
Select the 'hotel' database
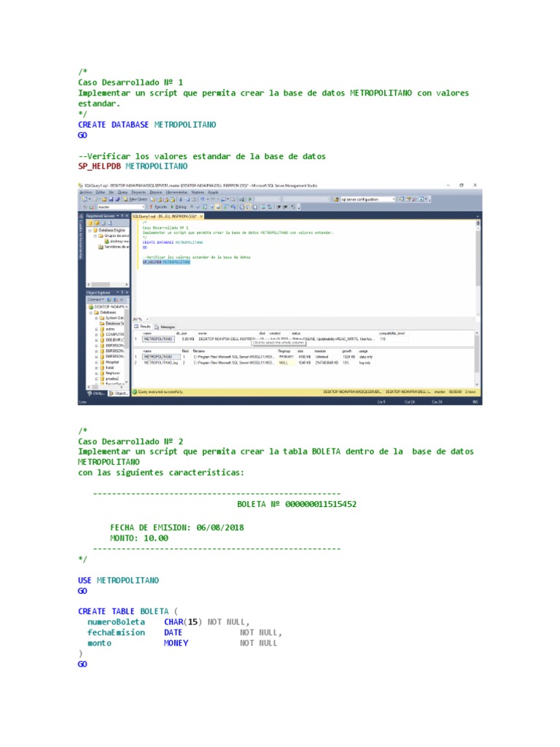109,368
